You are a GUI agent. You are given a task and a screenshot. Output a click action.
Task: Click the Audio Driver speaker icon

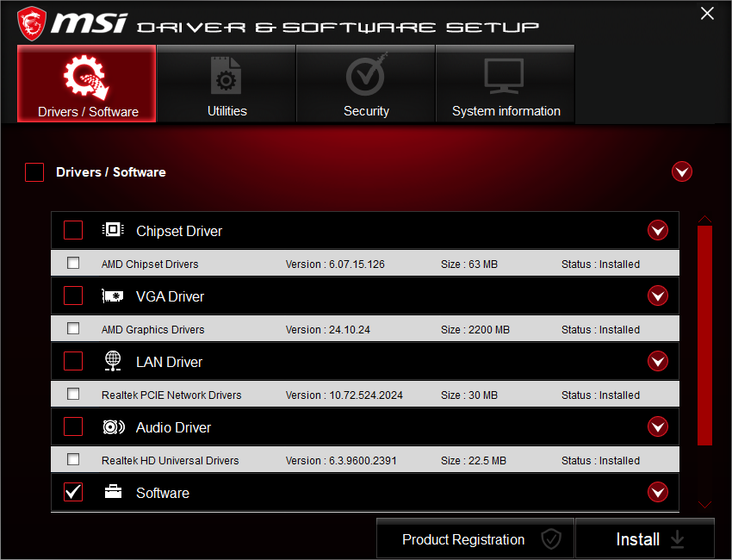pyautogui.click(x=114, y=426)
